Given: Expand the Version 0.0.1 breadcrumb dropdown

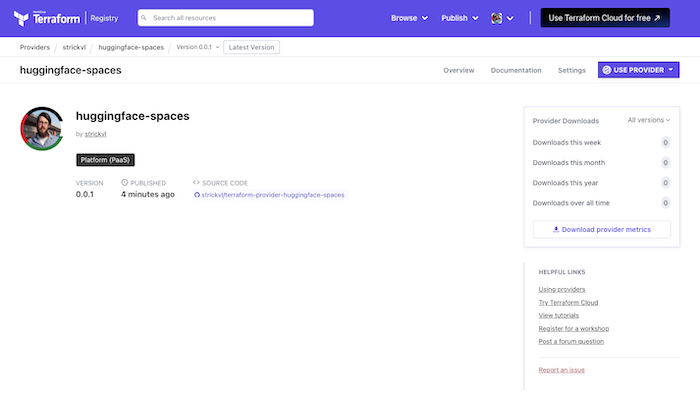Looking at the screenshot, I should click(x=196, y=47).
